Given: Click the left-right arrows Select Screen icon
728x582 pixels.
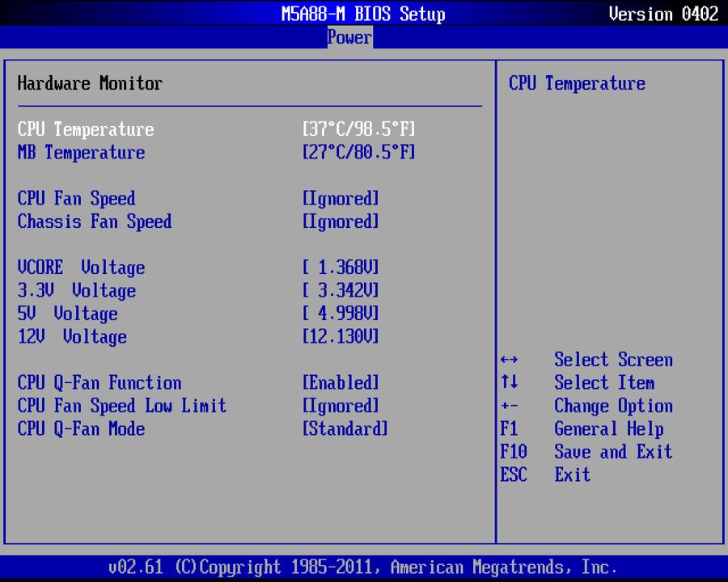Looking at the screenshot, I should (x=509, y=360).
